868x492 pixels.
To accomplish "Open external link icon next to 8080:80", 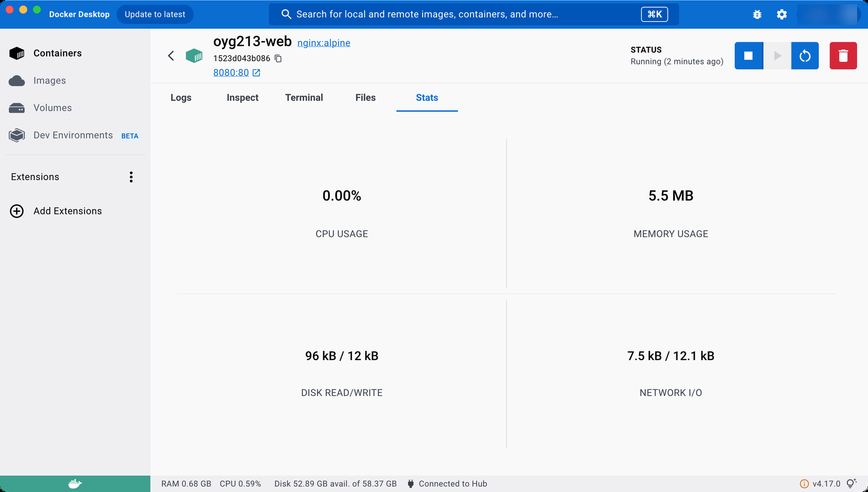I will (x=257, y=73).
